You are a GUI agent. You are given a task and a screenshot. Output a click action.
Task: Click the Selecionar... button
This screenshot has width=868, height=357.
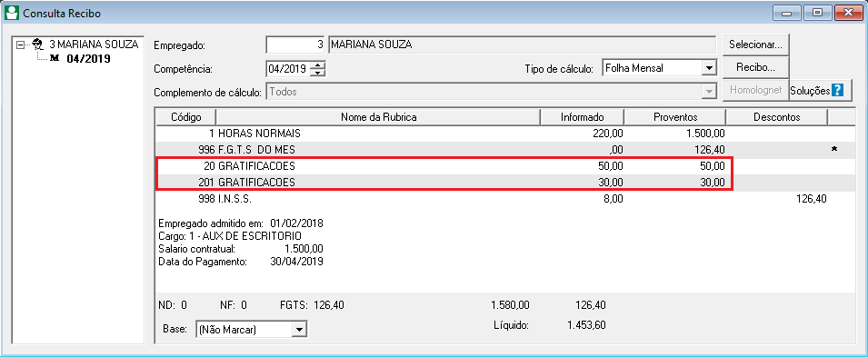[755, 45]
